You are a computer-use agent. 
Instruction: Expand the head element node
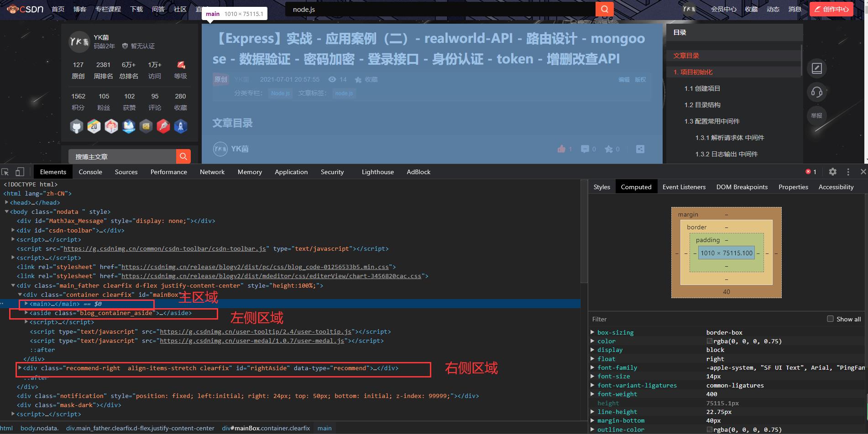click(6, 202)
